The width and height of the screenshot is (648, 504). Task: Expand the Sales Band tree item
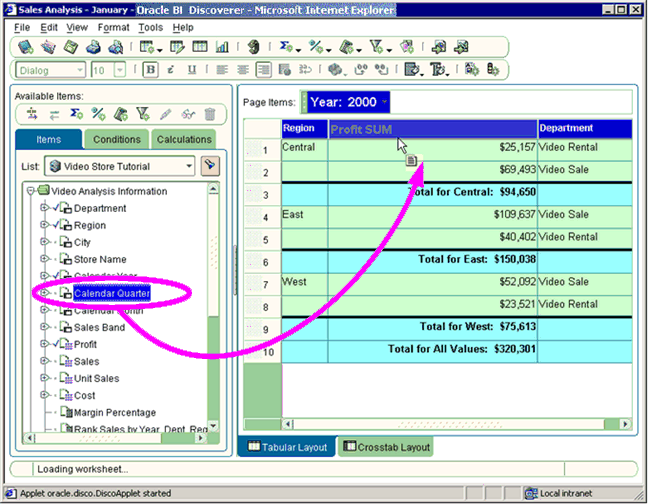click(x=43, y=326)
